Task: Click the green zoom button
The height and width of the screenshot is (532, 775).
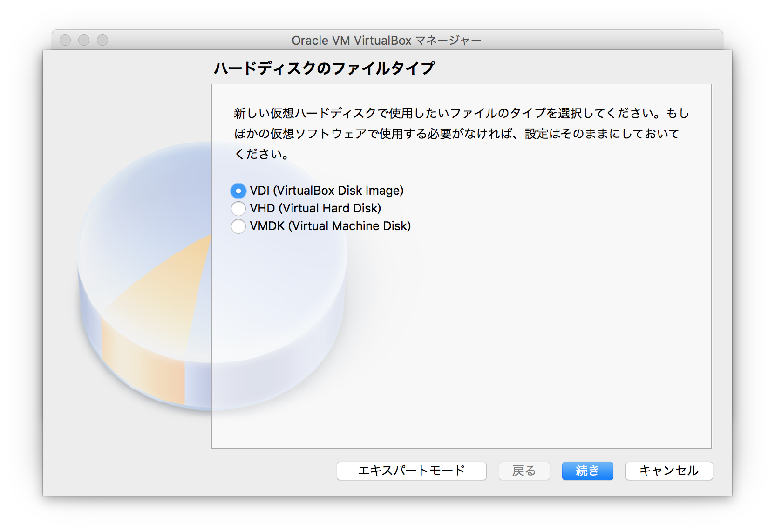Action: [x=102, y=40]
